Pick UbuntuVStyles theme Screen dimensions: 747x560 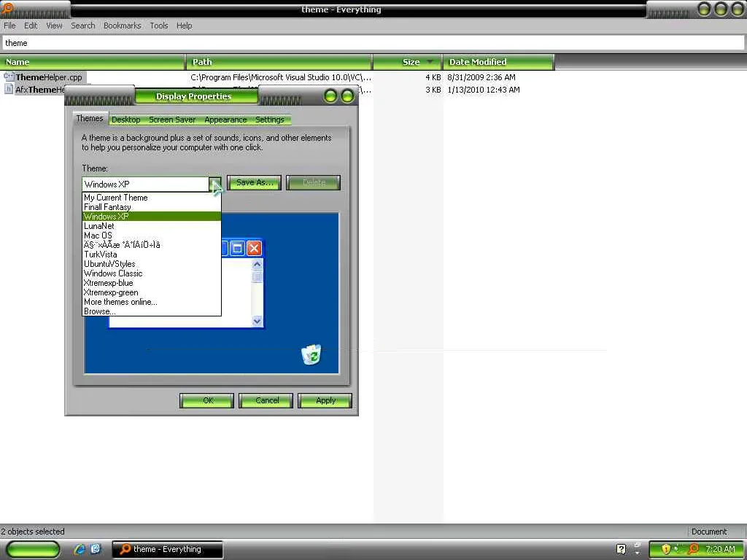click(x=152, y=264)
